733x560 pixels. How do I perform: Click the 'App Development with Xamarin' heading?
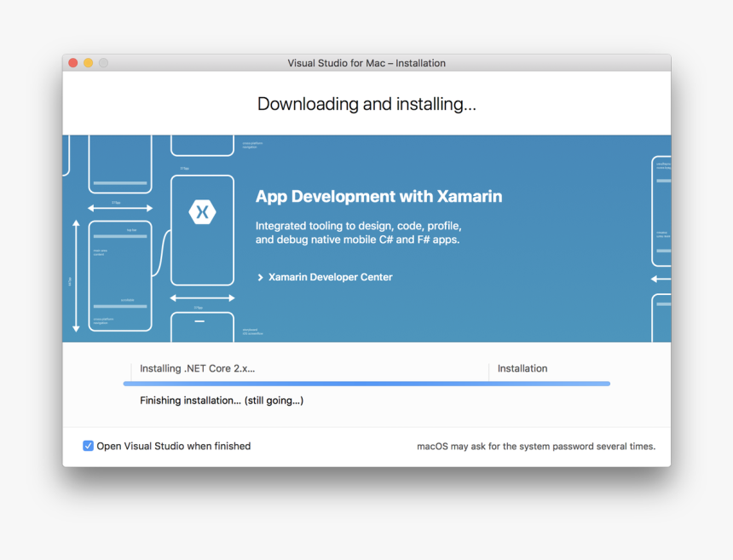pyautogui.click(x=378, y=196)
